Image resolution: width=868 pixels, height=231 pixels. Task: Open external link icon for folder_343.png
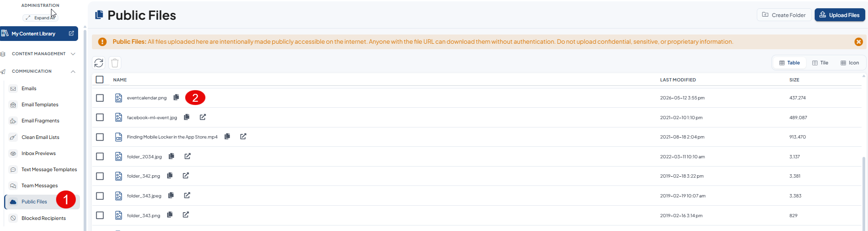point(186,214)
